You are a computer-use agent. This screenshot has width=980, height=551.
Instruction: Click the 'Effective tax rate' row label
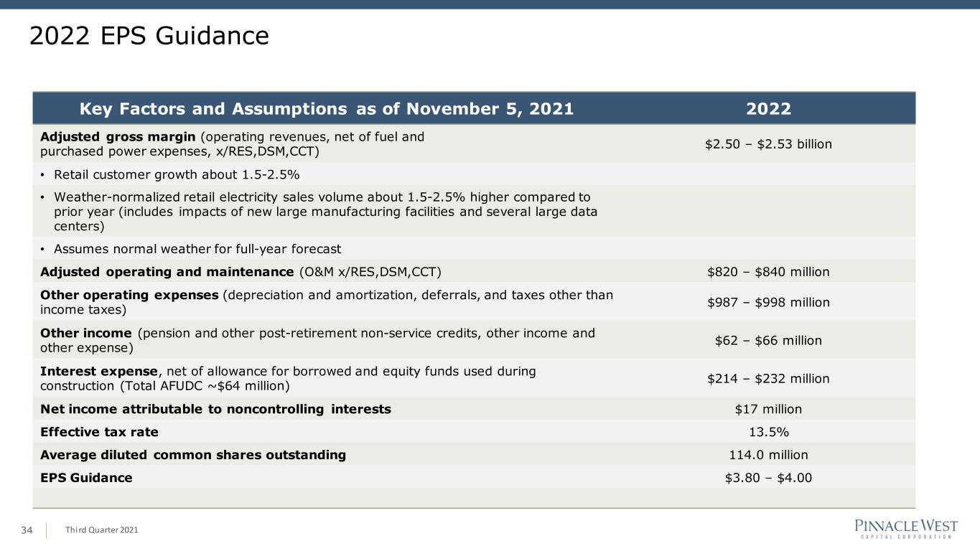click(x=100, y=432)
